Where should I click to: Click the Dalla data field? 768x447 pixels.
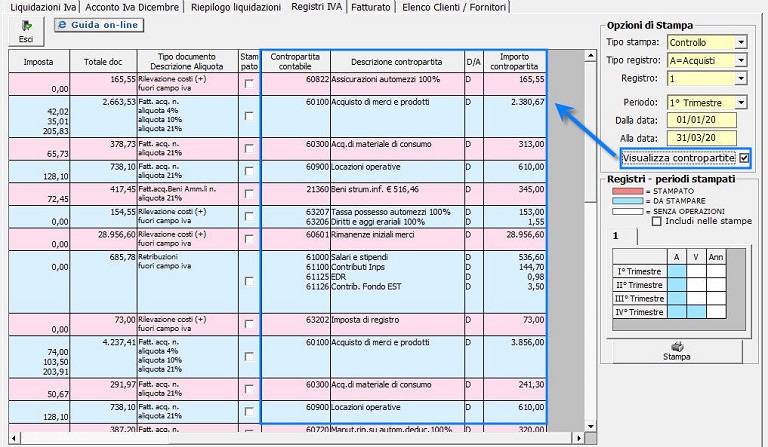(702, 120)
